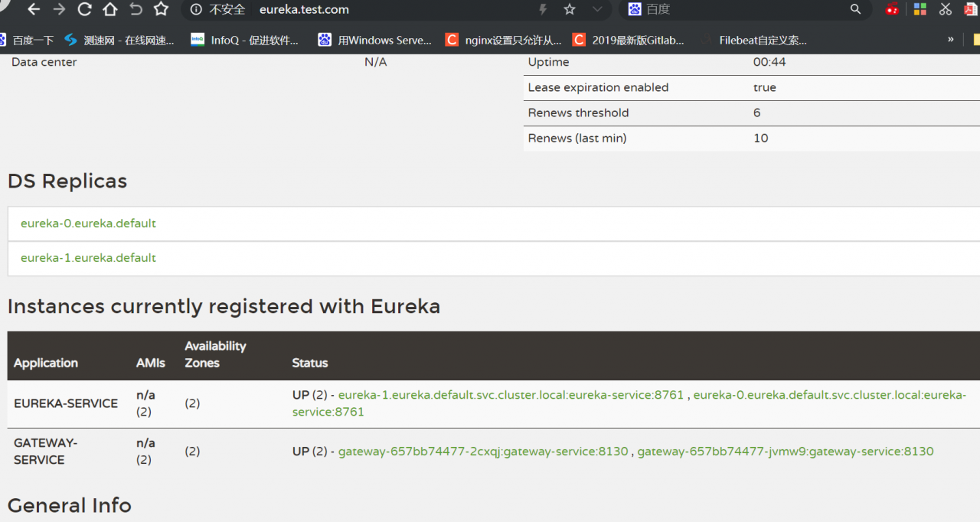The height and width of the screenshot is (522, 980).
Task: Click the red PDF extension icon
Action: point(971,9)
